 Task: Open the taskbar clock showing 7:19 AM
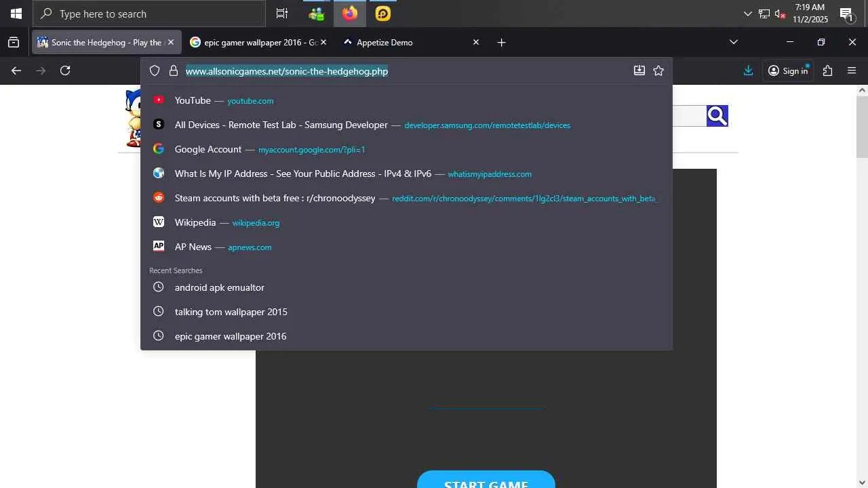[x=810, y=14]
